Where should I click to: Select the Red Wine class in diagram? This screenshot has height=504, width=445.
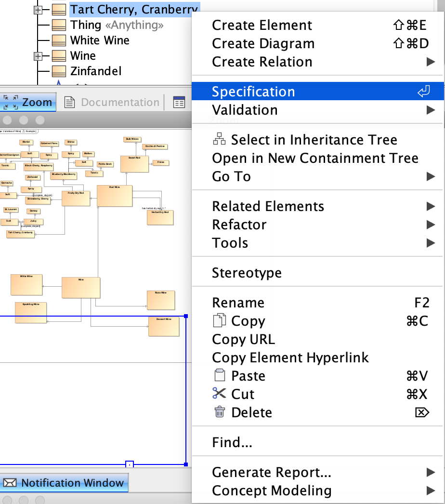click(x=115, y=196)
